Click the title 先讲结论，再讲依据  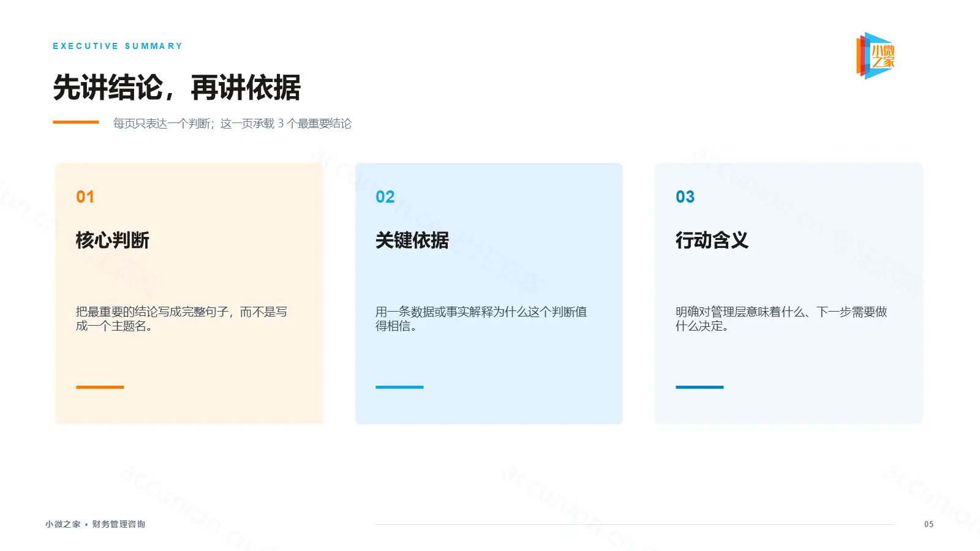tap(176, 88)
